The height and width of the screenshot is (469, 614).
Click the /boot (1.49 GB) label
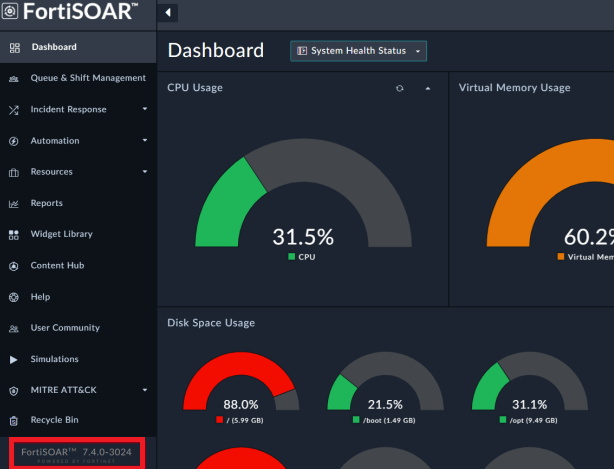pyautogui.click(x=388, y=420)
